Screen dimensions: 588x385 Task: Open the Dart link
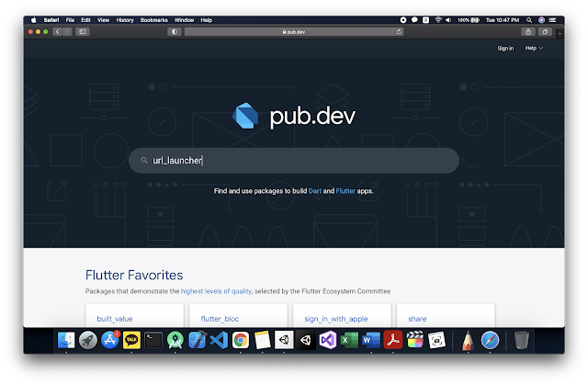pyautogui.click(x=314, y=191)
